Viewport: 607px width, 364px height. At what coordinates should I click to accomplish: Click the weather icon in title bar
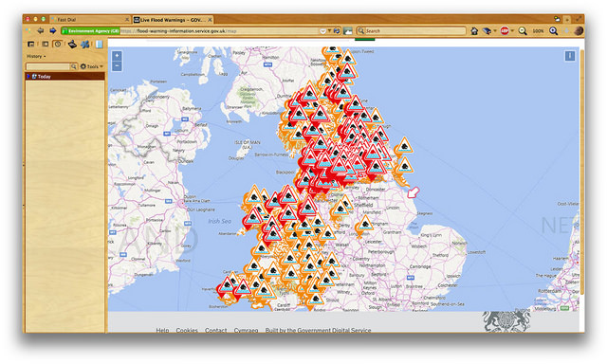tap(557, 19)
